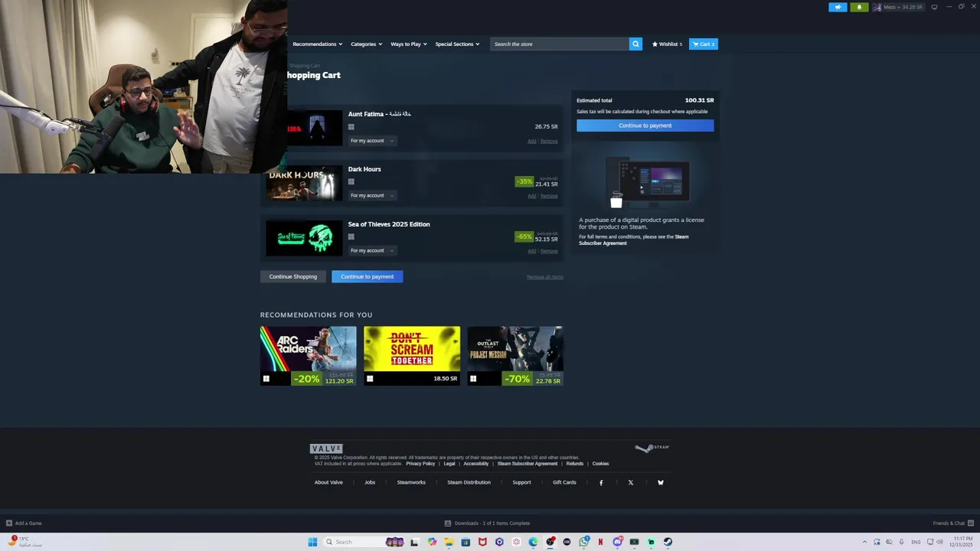Click Add link for Sea of Thieves
This screenshot has height=551, width=980.
pos(532,251)
